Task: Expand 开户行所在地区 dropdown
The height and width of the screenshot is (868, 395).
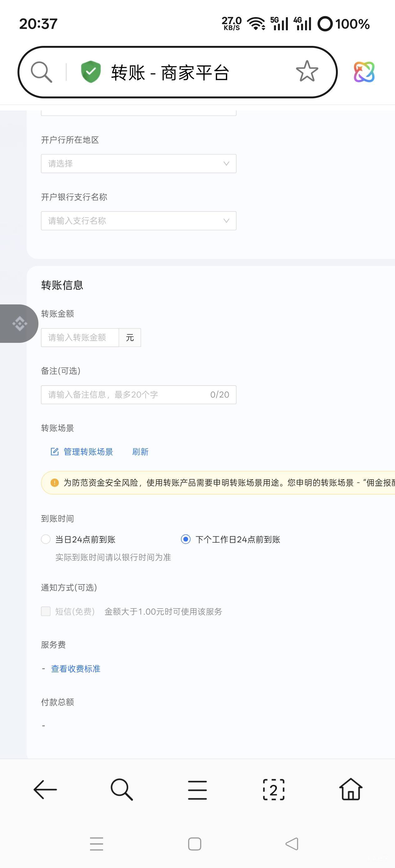Action: coord(138,164)
